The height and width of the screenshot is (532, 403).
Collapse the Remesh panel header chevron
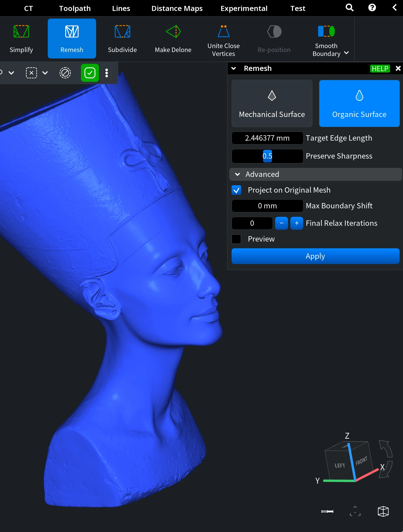[x=234, y=68]
